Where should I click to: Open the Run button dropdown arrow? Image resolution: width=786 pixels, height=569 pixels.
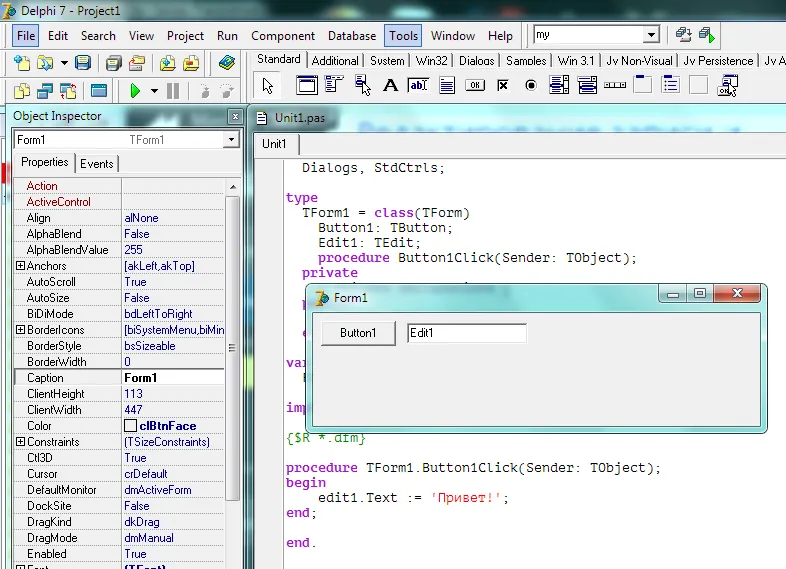[154, 91]
